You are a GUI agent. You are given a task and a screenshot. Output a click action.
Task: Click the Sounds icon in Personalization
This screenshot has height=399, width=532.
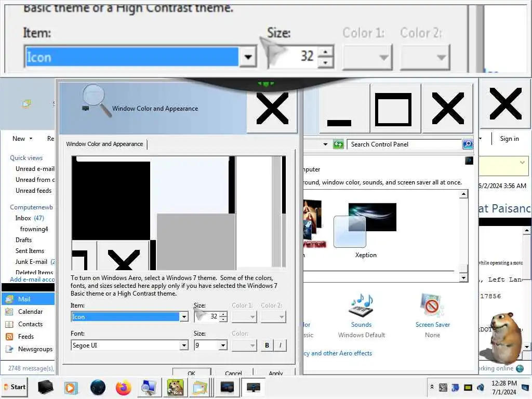(x=361, y=305)
